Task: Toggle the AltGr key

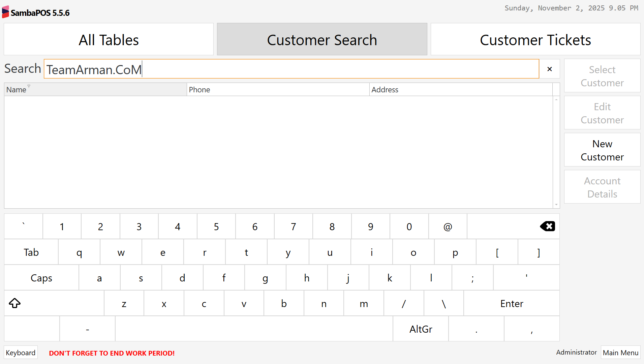Action: (421, 329)
